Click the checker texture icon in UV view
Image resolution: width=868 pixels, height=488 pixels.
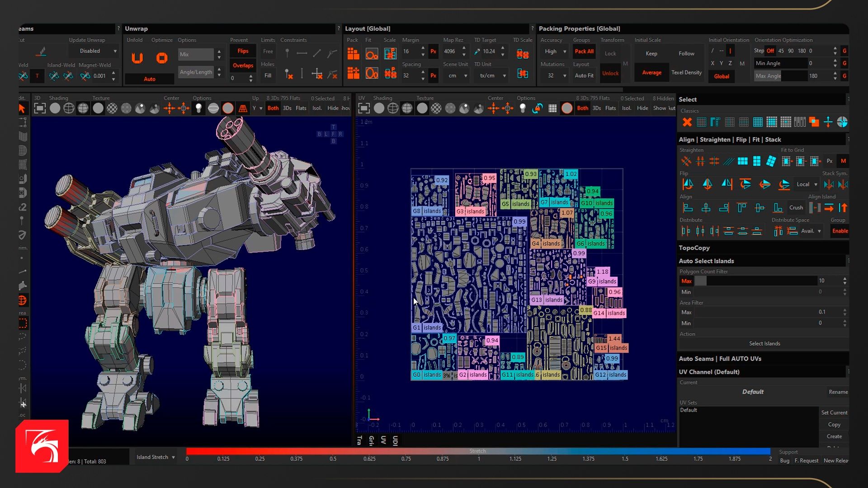point(436,108)
